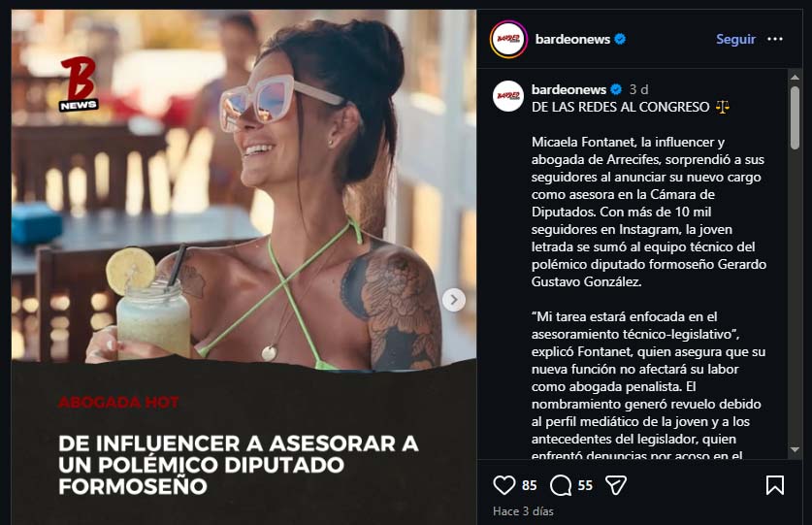This screenshot has height=525, width=812.
Task: Click bardeonews username in the header
Action: (572, 39)
